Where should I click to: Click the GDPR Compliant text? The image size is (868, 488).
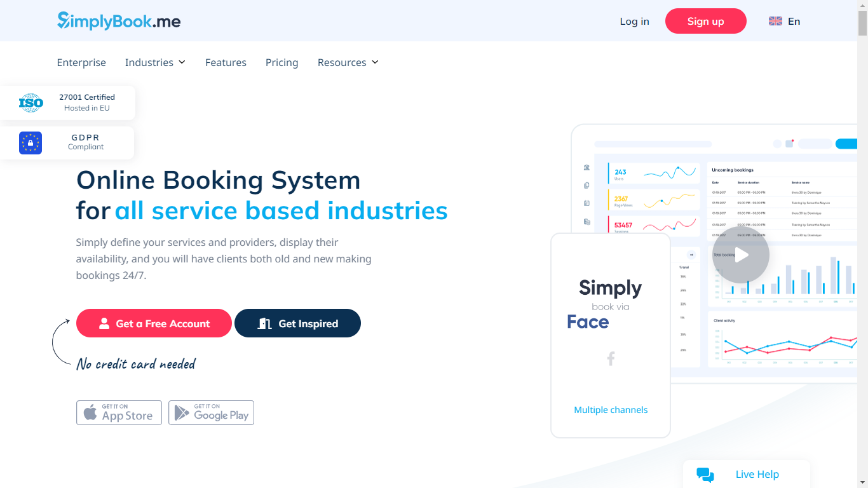tap(86, 142)
